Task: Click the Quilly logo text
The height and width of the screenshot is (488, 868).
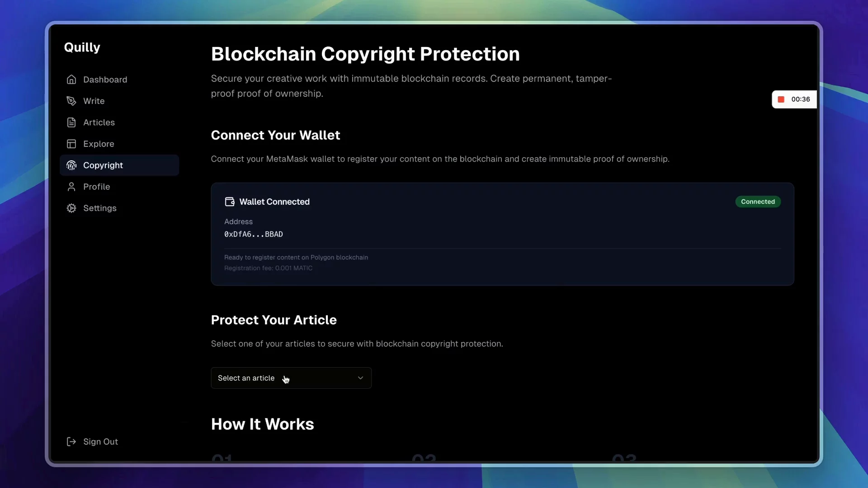Action: [x=82, y=47]
